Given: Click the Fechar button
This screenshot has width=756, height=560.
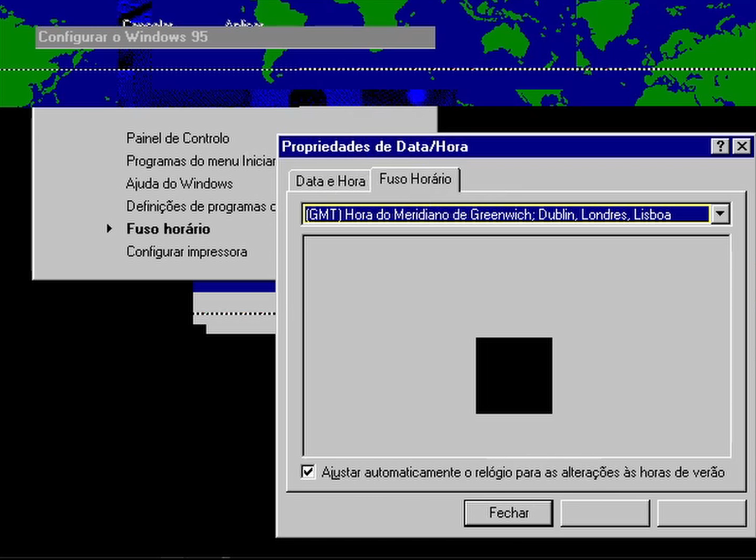Looking at the screenshot, I should point(508,513).
